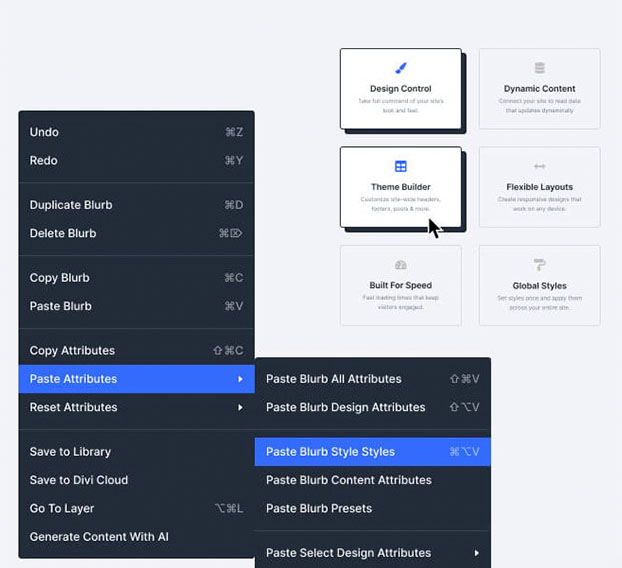Select Generate Content With AI
Viewport: 622px width, 568px height.
[x=99, y=537]
